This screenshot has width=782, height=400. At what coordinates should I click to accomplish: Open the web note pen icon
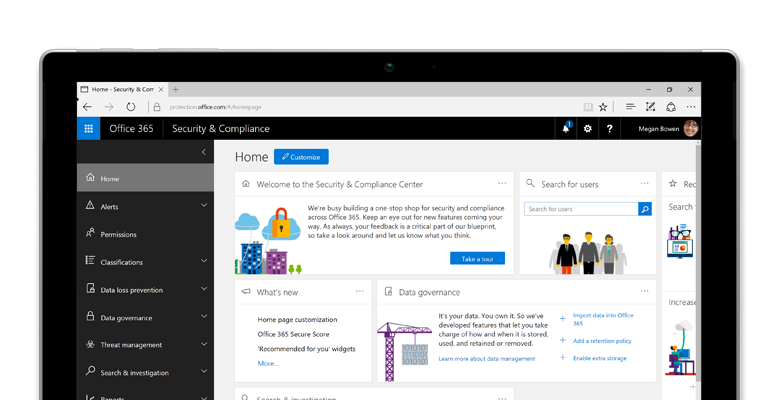point(650,107)
